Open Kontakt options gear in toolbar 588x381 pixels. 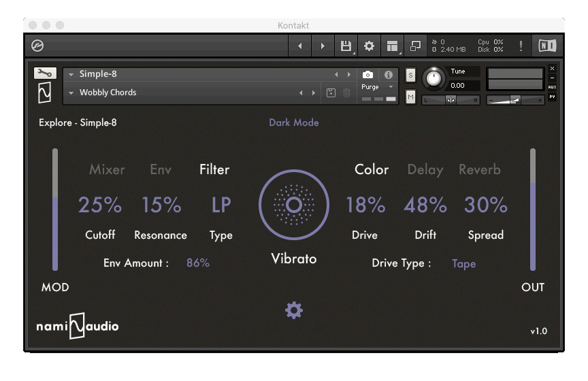click(x=369, y=46)
